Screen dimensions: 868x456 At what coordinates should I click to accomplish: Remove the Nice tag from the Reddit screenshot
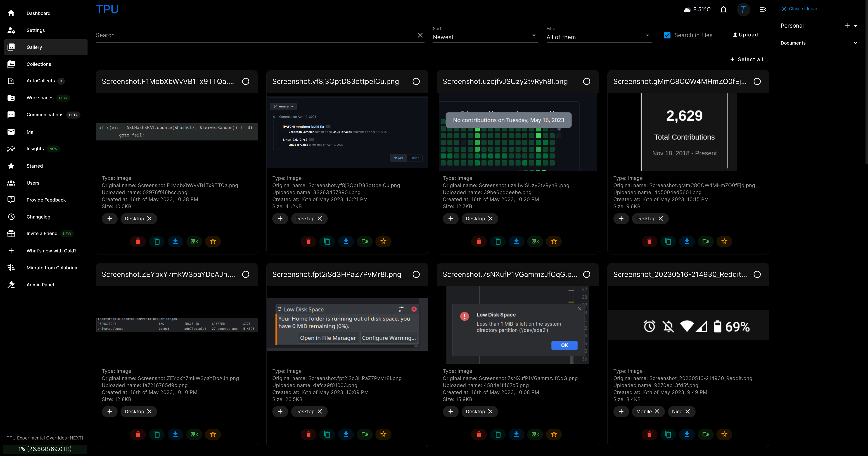pyautogui.click(x=688, y=411)
